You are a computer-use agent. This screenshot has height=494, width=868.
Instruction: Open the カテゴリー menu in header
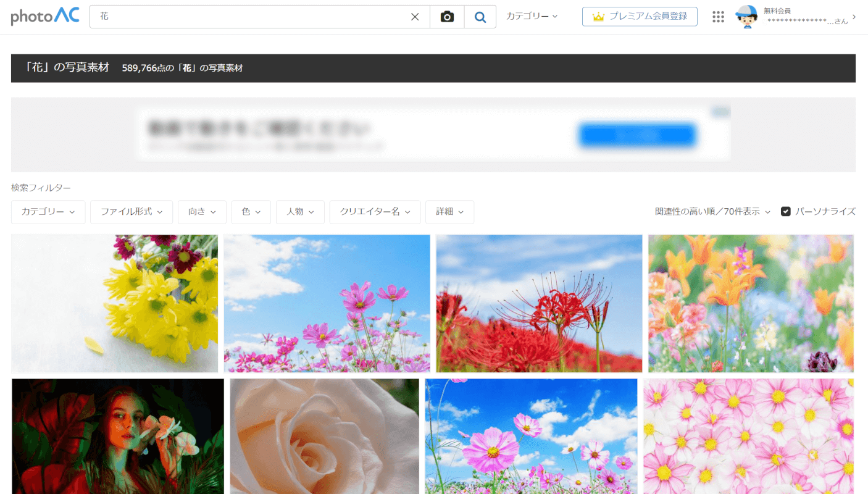(532, 16)
